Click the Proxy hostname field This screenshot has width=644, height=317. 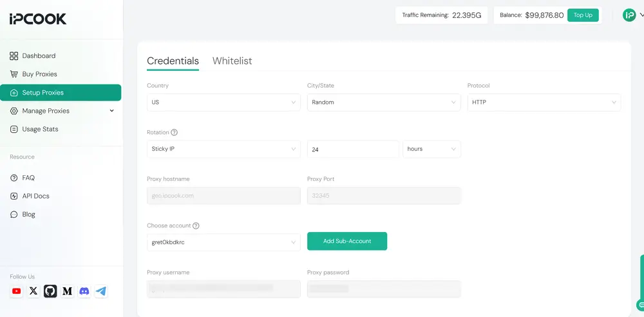pyautogui.click(x=223, y=196)
